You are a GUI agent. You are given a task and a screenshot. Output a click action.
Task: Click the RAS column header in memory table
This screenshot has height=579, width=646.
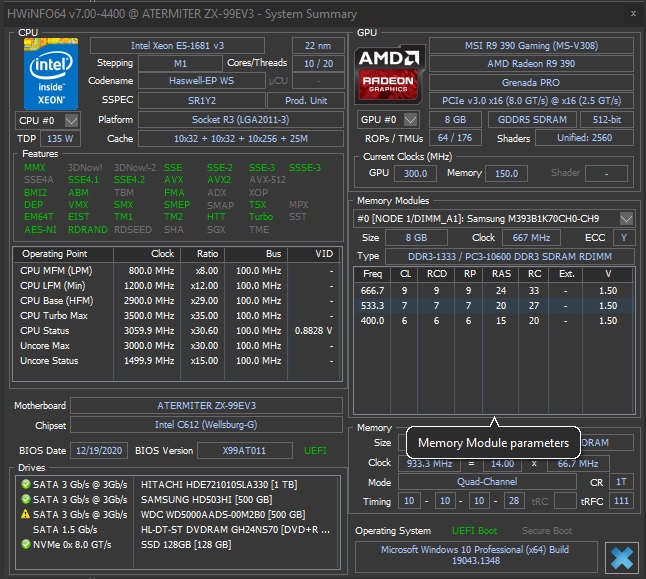pos(501,274)
